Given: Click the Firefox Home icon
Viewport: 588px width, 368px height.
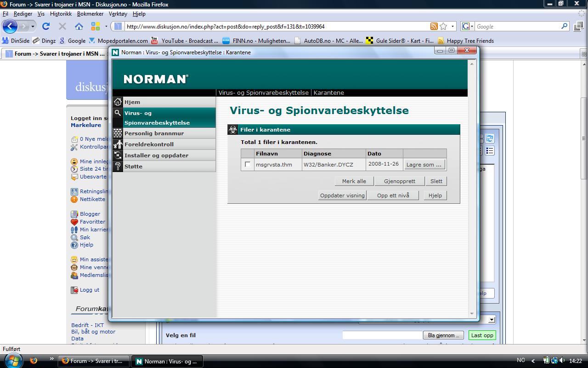Looking at the screenshot, I should [79, 26].
